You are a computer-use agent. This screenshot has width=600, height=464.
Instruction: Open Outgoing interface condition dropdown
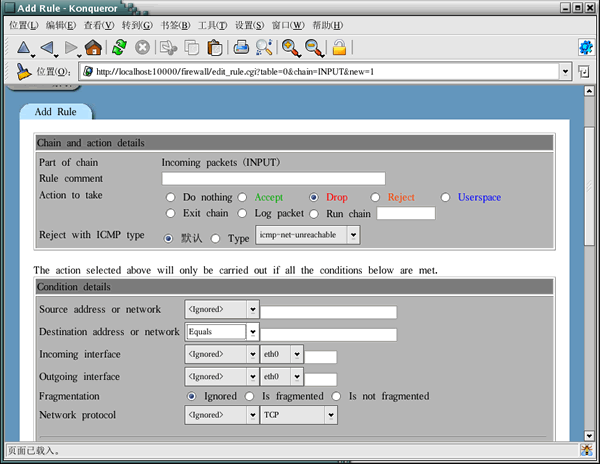[x=222, y=377]
